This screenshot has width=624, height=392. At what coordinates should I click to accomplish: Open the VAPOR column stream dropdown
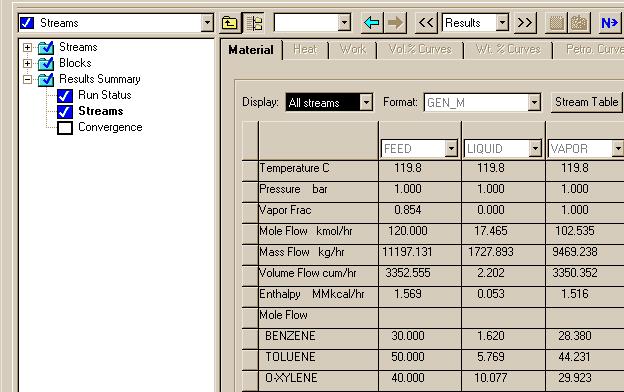[x=618, y=149]
